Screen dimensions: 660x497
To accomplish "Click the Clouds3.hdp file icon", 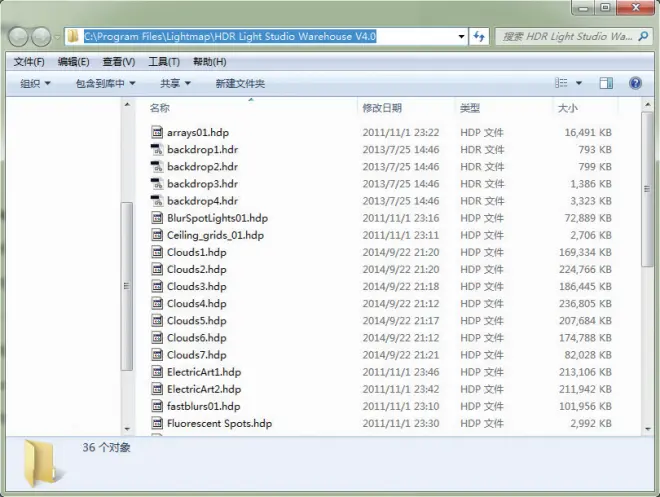I will 157,286.
